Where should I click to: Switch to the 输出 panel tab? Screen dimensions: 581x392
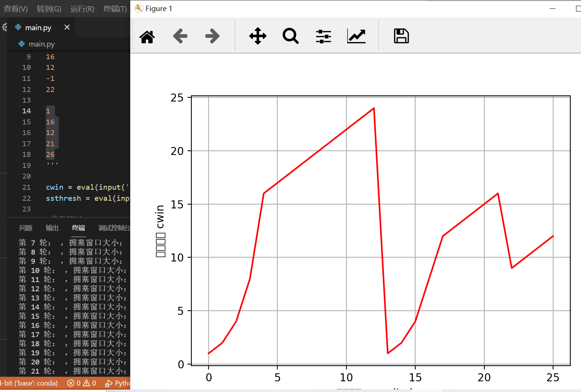tap(52, 228)
